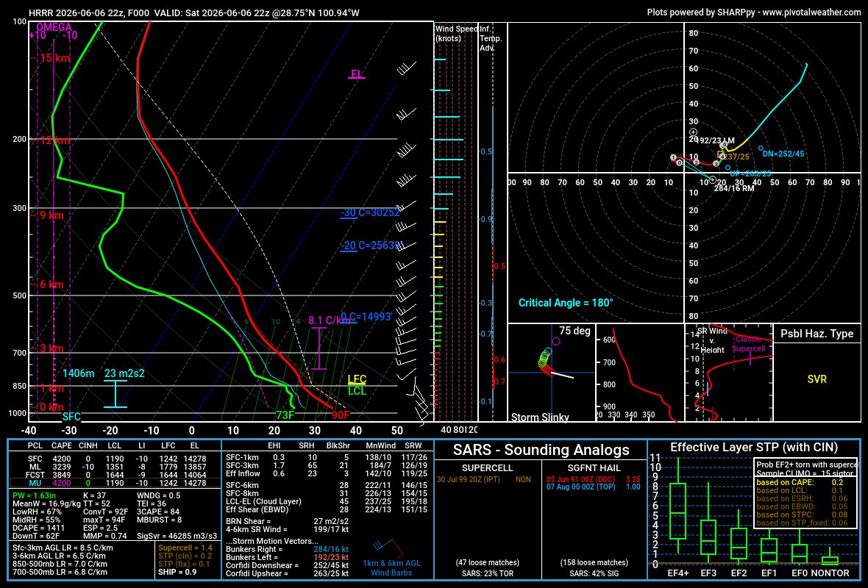This screenshot has width=868, height=588.
Task: Click the SARS: 42% SIG result
Action: 594,573
